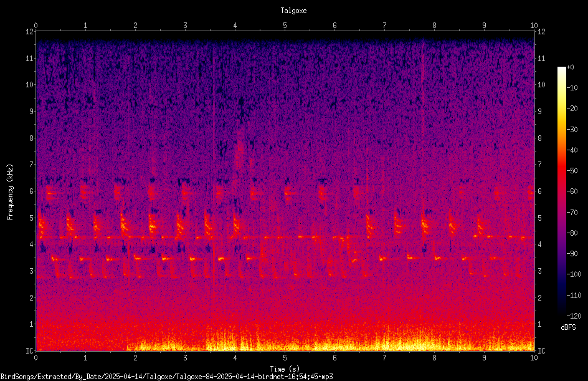Click the 0 dBFS label on the color scale

pyautogui.click(x=571, y=67)
